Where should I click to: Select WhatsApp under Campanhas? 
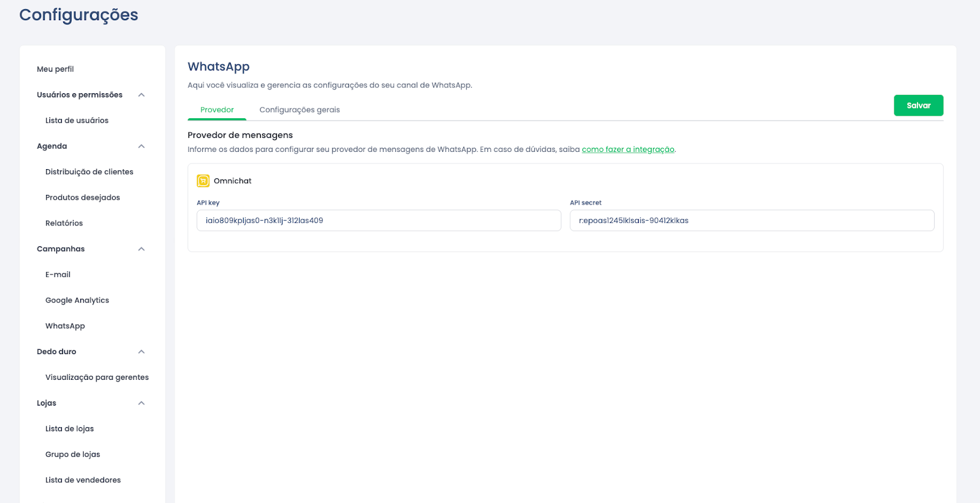(x=65, y=326)
